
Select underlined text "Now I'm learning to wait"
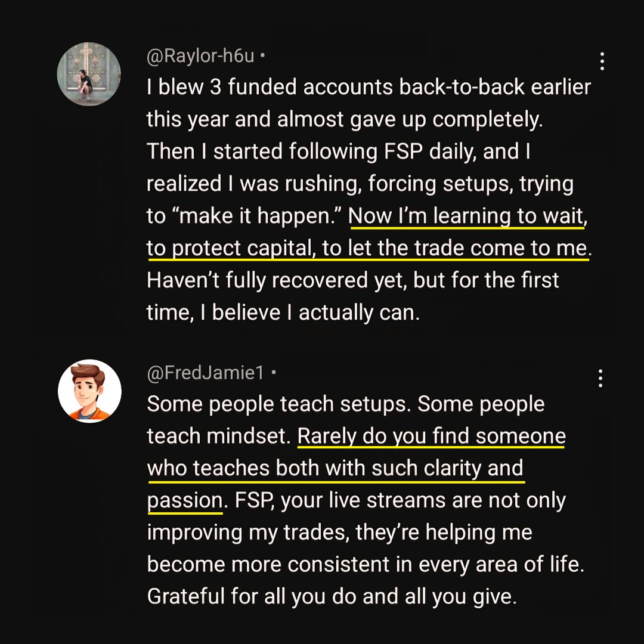[466, 216]
